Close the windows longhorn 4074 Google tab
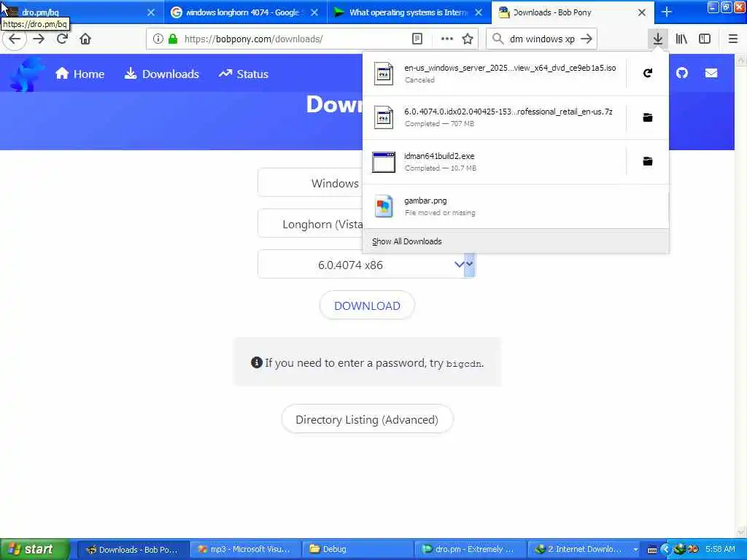Image resolution: width=747 pixels, height=560 pixels. click(x=314, y=12)
